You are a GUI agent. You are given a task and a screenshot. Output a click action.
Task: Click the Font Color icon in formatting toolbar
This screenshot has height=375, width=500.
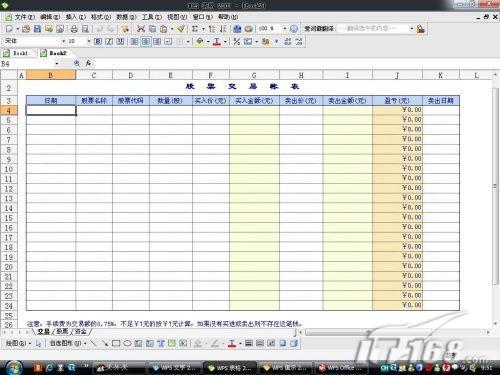217,41
